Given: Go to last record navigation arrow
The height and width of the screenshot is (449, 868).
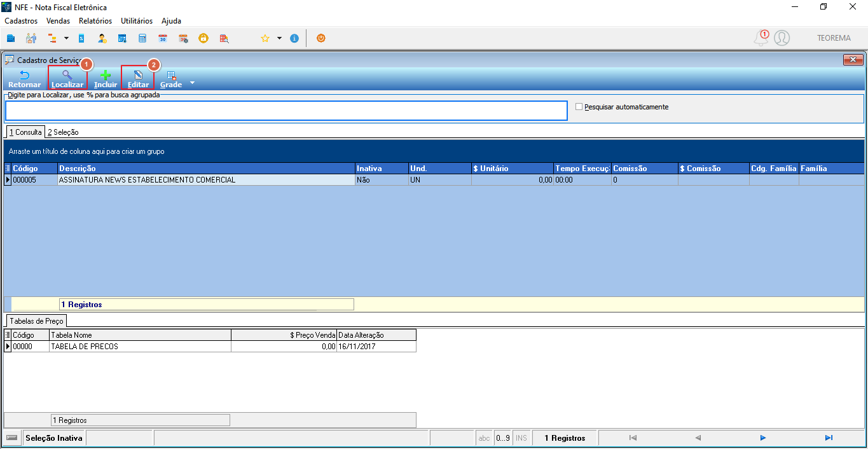Looking at the screenshot, I should pyautogui.click(x=829, y=438).
